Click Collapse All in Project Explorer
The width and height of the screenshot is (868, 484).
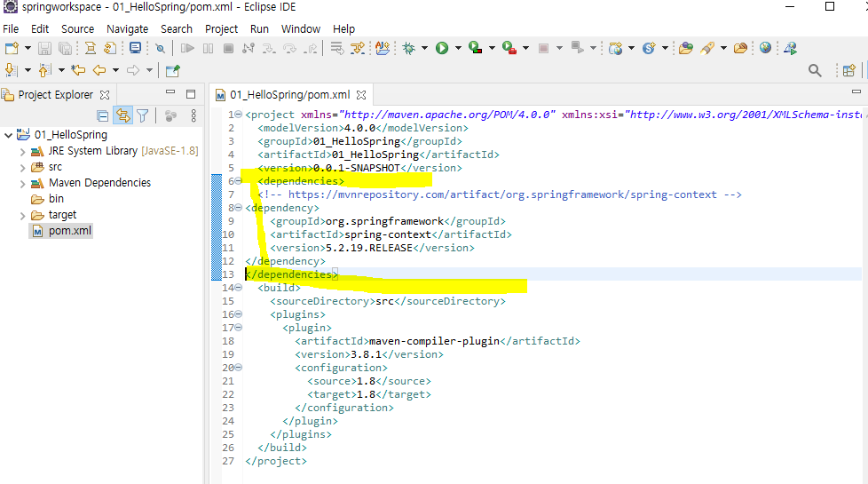click(x=102, y=115)
